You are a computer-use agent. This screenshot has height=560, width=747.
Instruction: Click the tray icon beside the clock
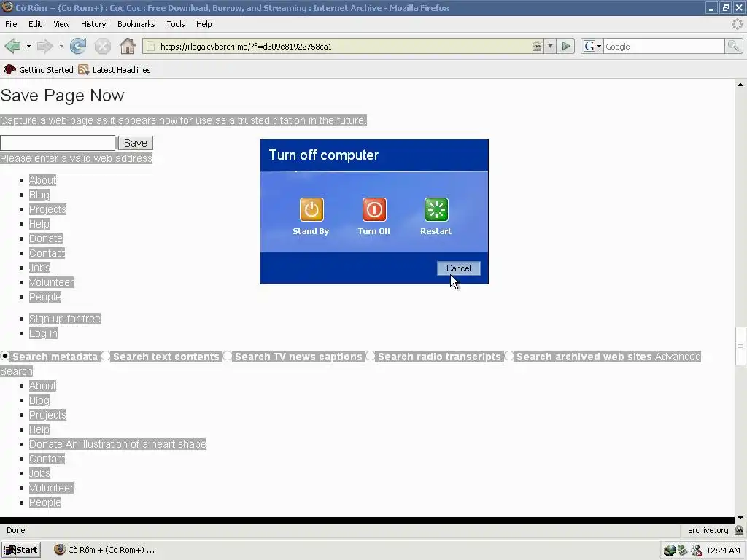coord(696,551)
